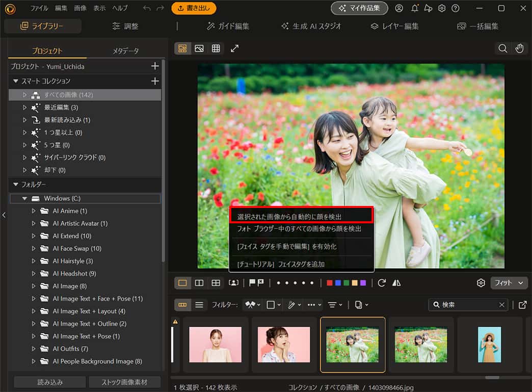Viewport: 532px width, 392px height.
Task: Click the face tag detection icon
Action: coord(233,283)
